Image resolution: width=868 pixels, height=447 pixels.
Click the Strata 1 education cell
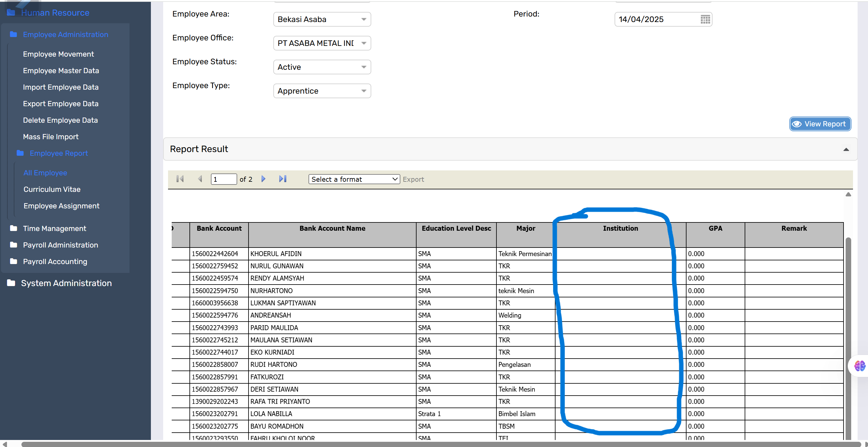456,414
